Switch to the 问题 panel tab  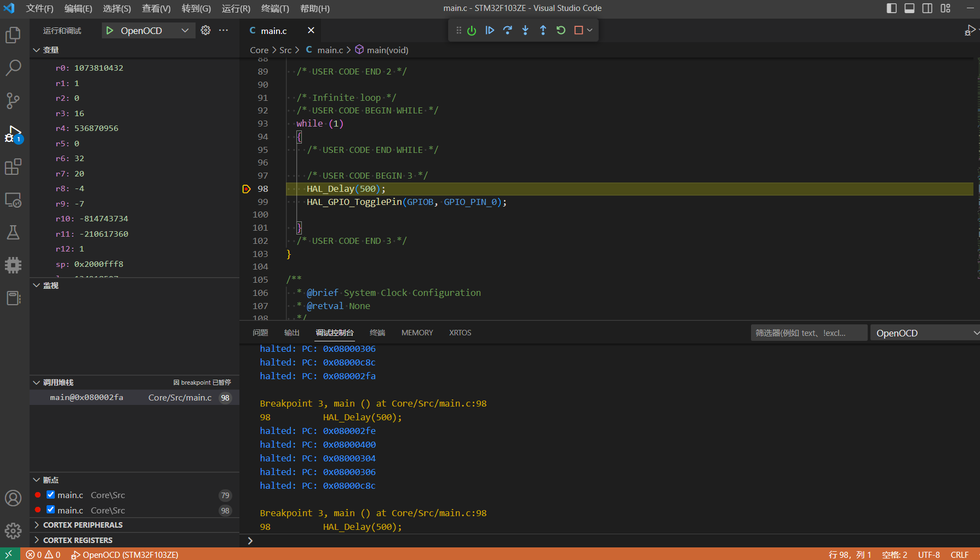point(260,333)
